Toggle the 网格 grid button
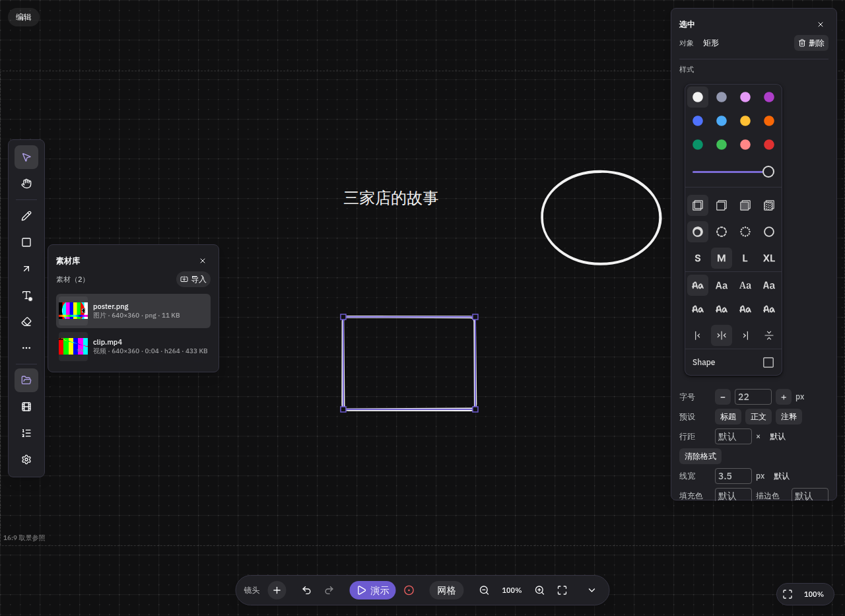 click(x=446, y=590)
